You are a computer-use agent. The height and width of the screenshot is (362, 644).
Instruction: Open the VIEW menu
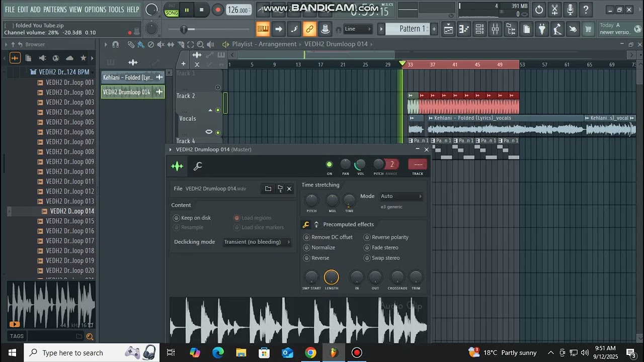pyautogui.click(x=75, y=10)
